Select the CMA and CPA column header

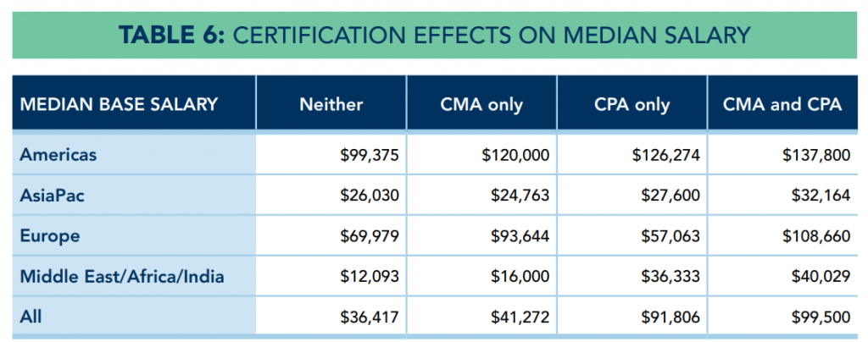[x=782, y=105]
